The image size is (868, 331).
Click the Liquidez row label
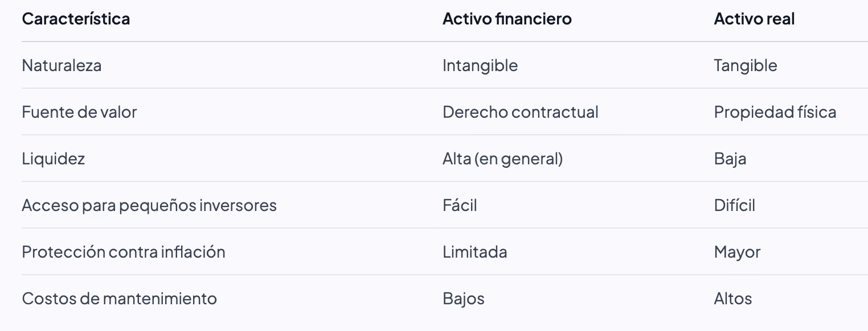click(x=53, y=159)
